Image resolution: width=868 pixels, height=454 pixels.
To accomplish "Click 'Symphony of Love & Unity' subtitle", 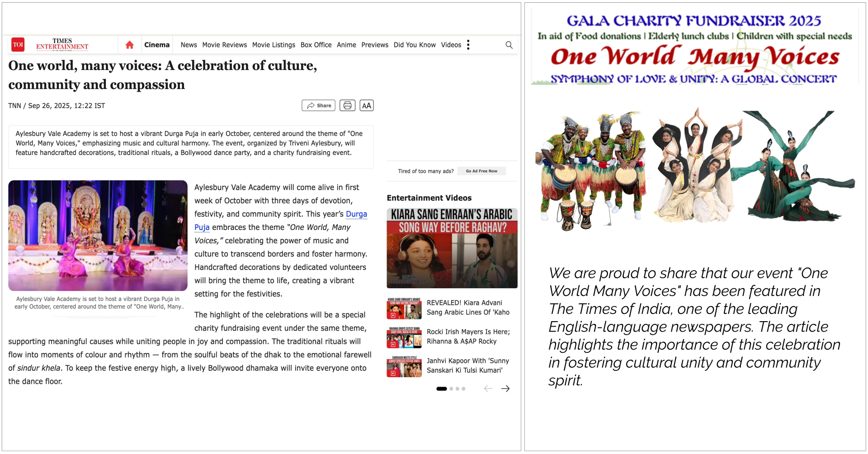I will tap(694, 79).
